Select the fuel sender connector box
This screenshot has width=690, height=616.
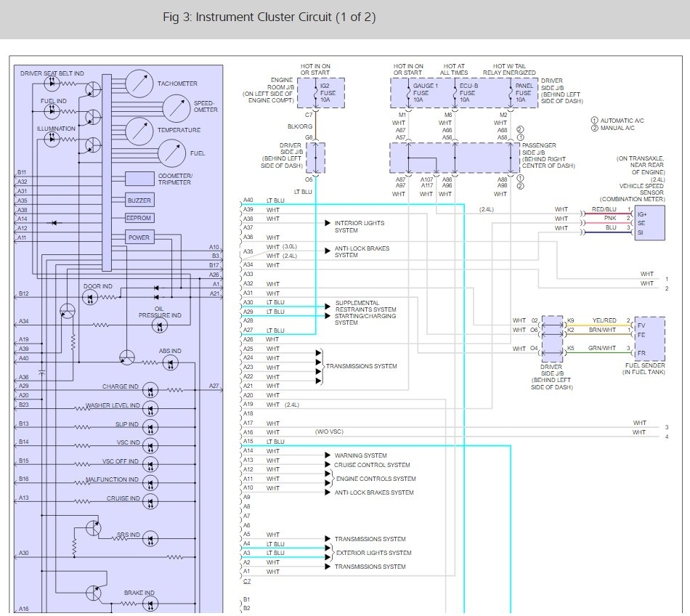649,339
